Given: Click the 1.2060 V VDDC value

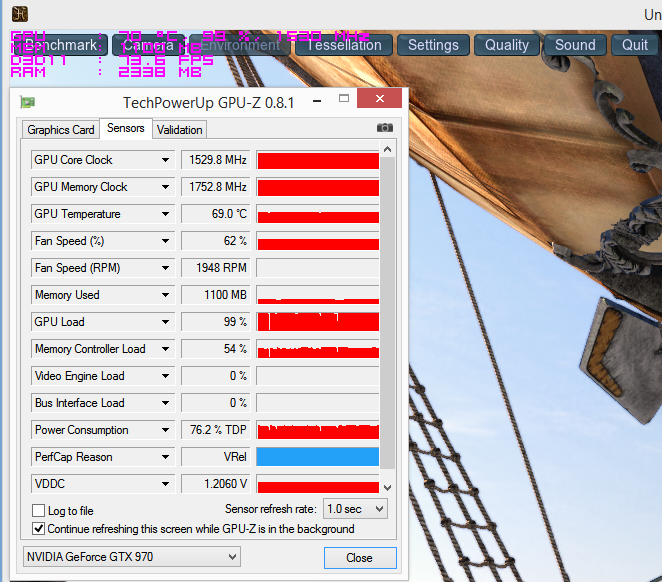Looking at the screenshot, I should coord(216,484).
